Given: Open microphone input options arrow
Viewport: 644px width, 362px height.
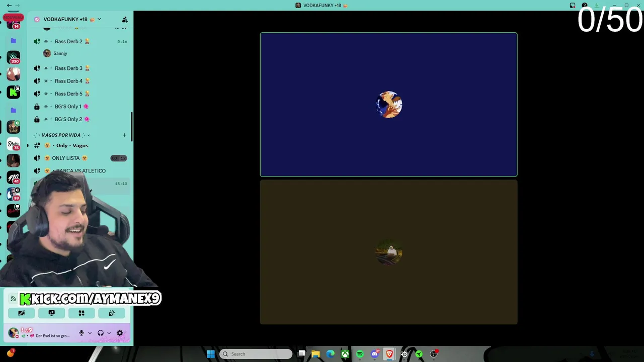Looking at the screenshot, I should [x=90, y=333].
